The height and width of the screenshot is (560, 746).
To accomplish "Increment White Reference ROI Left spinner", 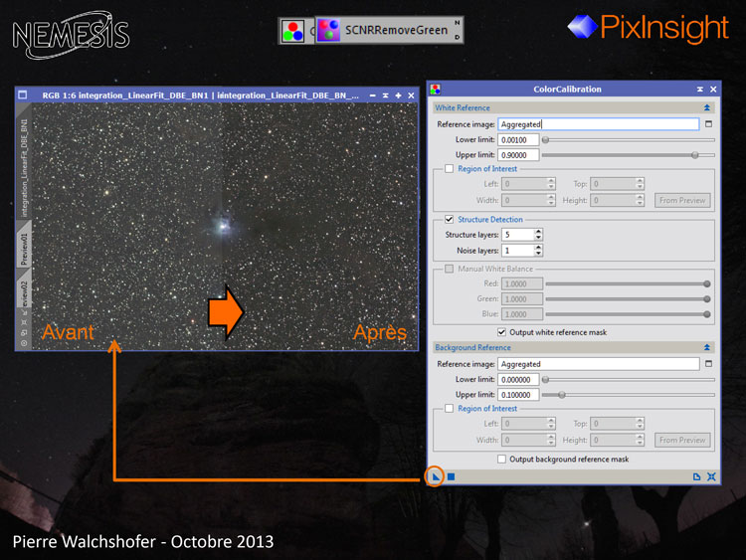I will pyautogui.click(x=551, y=181).
